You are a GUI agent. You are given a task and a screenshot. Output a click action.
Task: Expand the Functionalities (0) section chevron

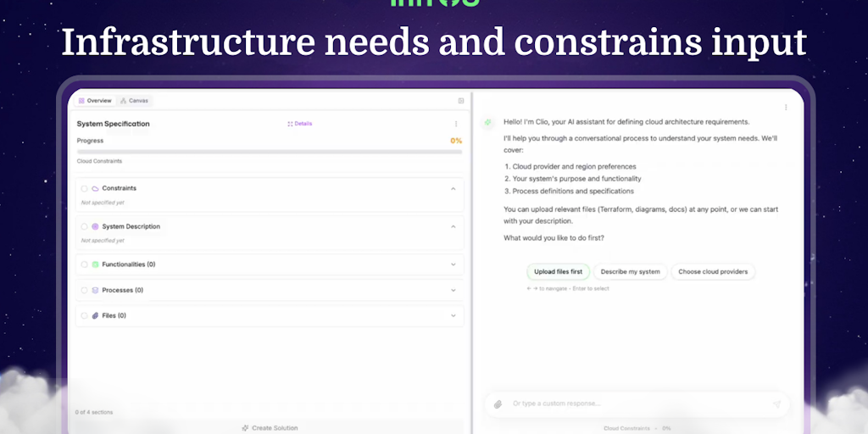pyautogui.click(x=453, y=264)
